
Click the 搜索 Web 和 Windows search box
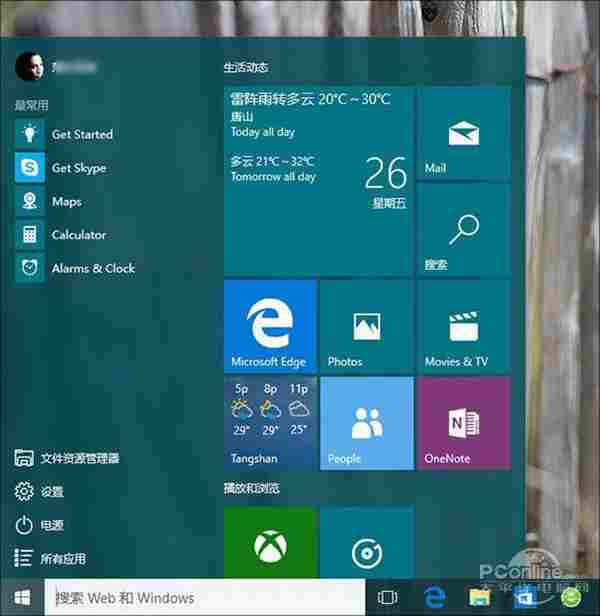pyautogui.click(x=205, y=598)
